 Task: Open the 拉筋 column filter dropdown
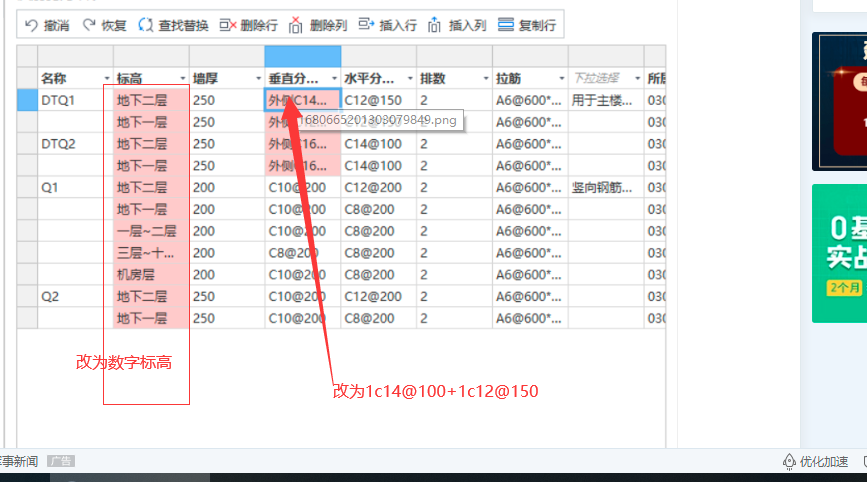click(x=562, y=78)
